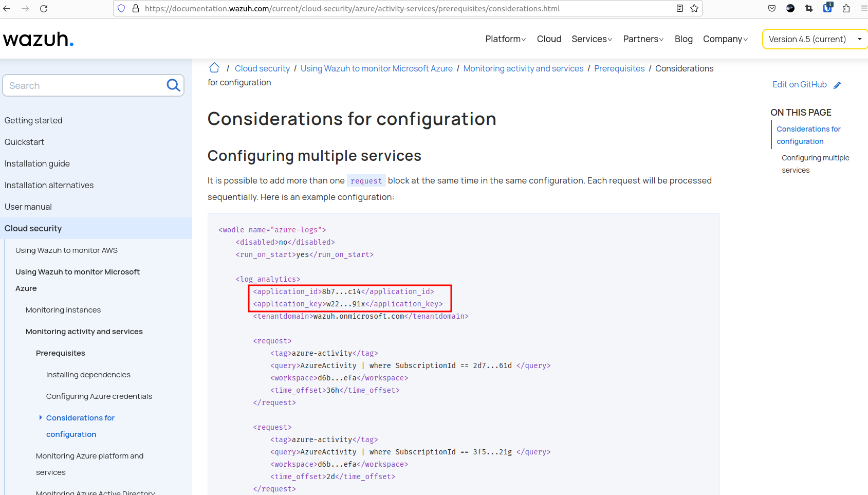
Task: Open the Blog navigation item
Action: tap(684, 39)
